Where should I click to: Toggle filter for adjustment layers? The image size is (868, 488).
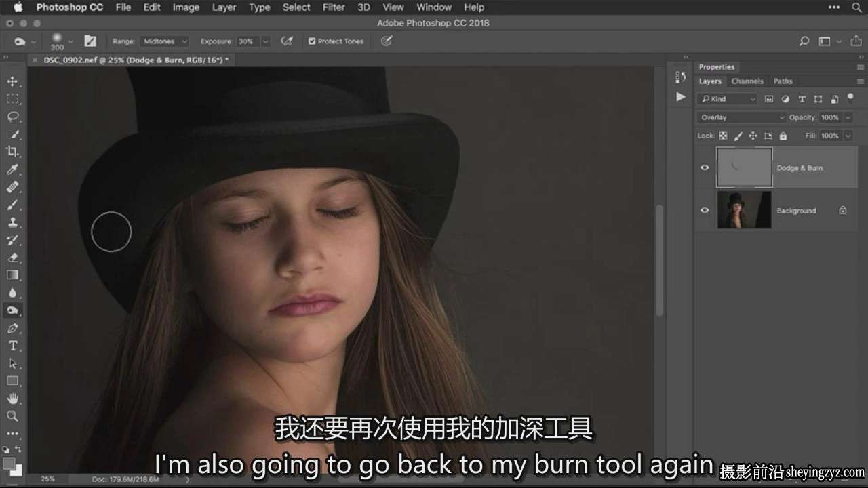(x=785, y=99)
